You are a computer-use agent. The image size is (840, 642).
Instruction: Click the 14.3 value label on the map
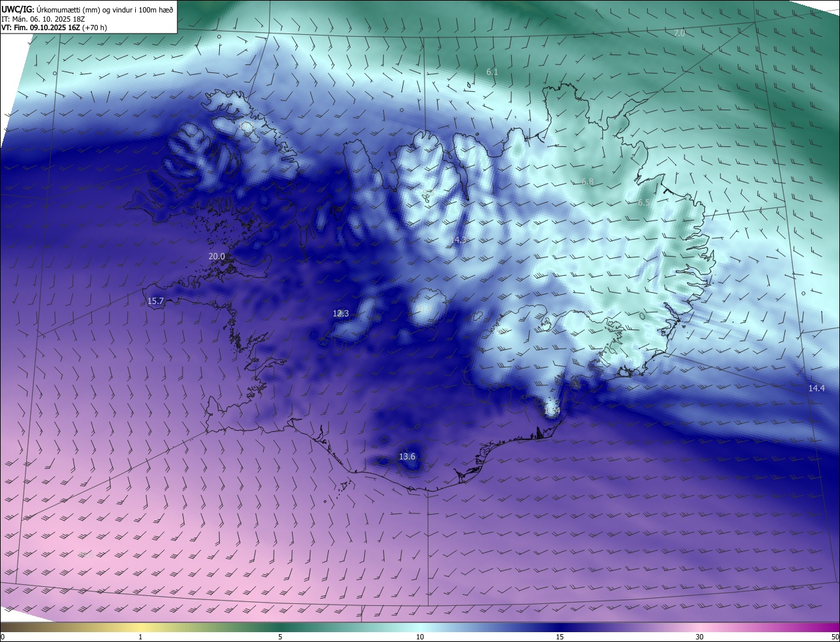coord(458,240)
